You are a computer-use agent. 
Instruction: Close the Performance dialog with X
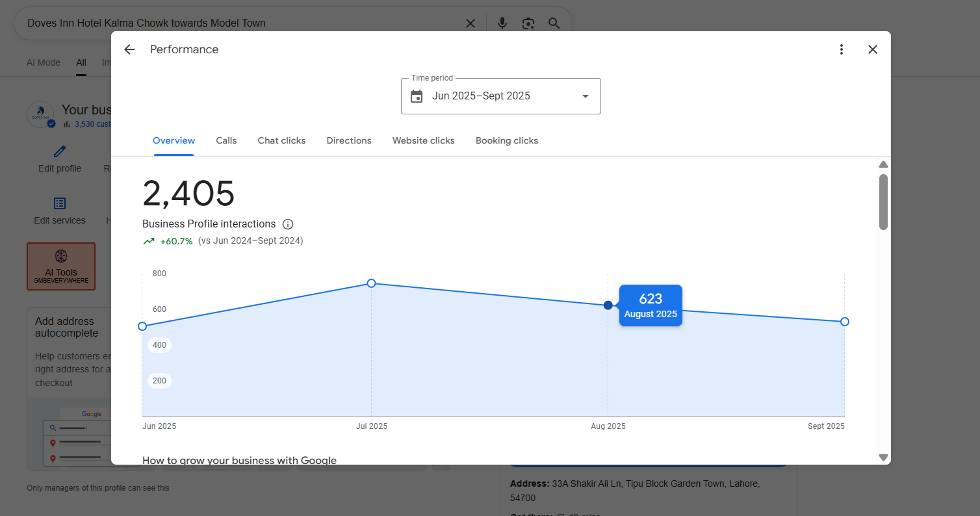(873, 49)
